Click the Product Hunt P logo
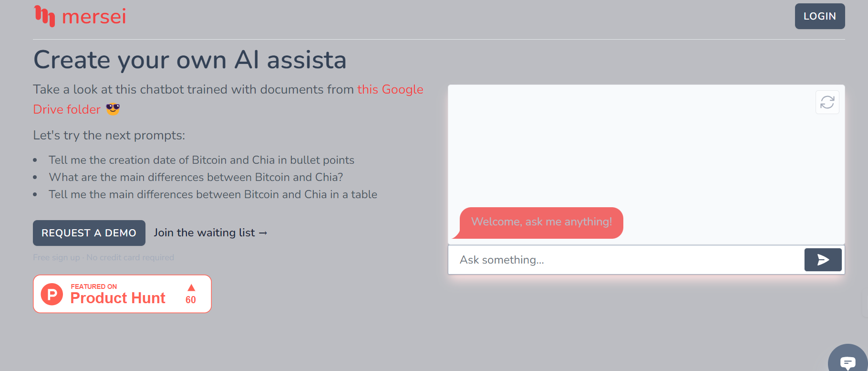This screenshot has height=371, width=868. (x=52, y=294)
